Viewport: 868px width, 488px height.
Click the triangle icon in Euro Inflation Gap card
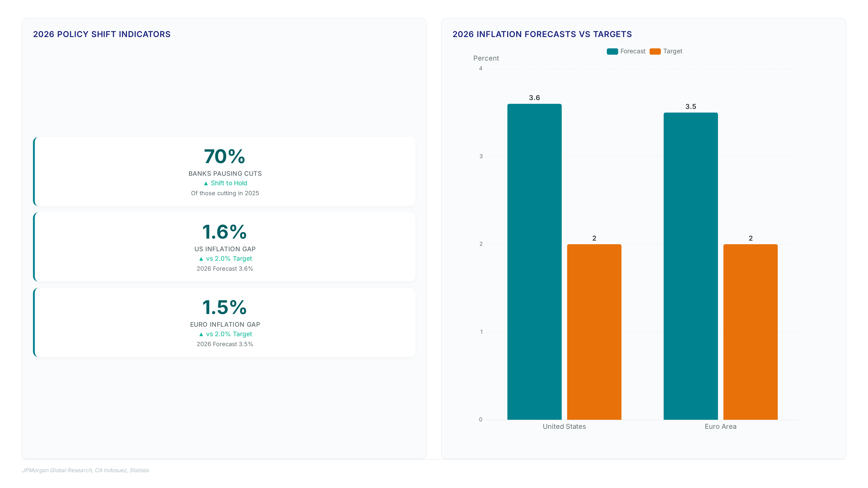point(201,334)
